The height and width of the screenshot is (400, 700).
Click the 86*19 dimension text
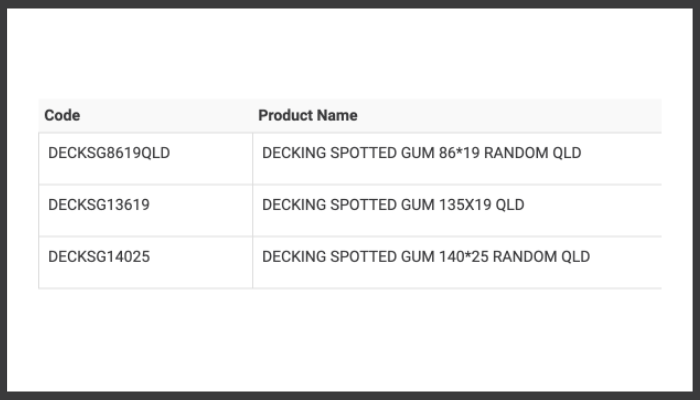(x=459, y=153)
